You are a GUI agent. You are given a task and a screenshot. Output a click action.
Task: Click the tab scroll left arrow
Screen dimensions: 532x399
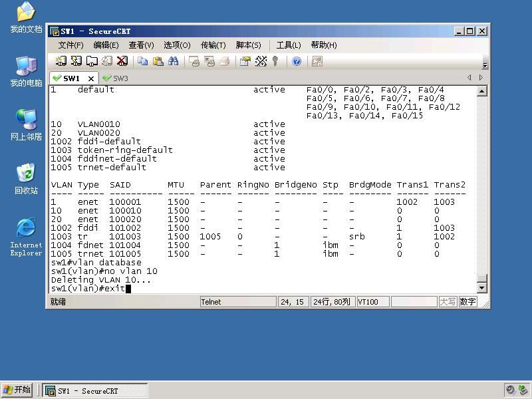point(469,78)
